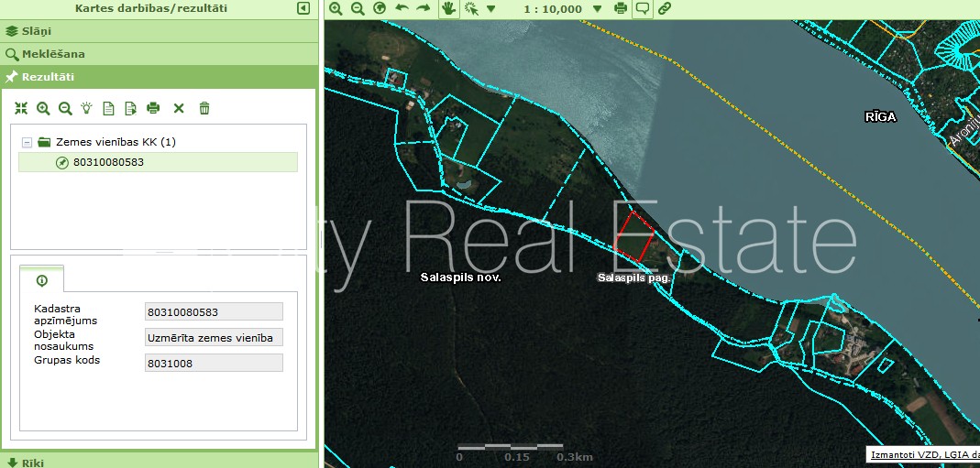The width and height of the screenshot is (980, 468).
Task: Go back to previous map view
Action: [402, 8]
